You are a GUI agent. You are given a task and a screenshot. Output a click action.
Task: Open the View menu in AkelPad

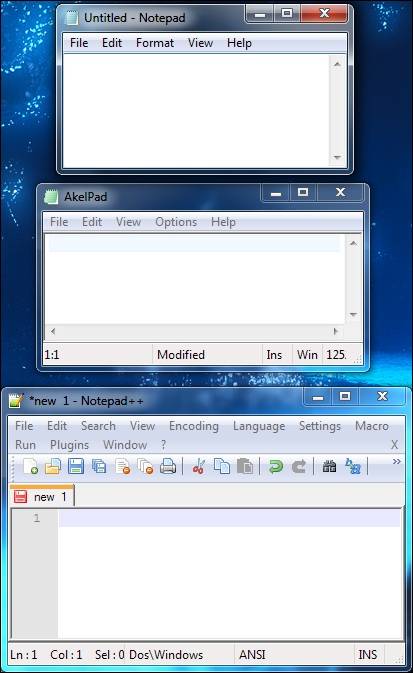click(128, 222)
